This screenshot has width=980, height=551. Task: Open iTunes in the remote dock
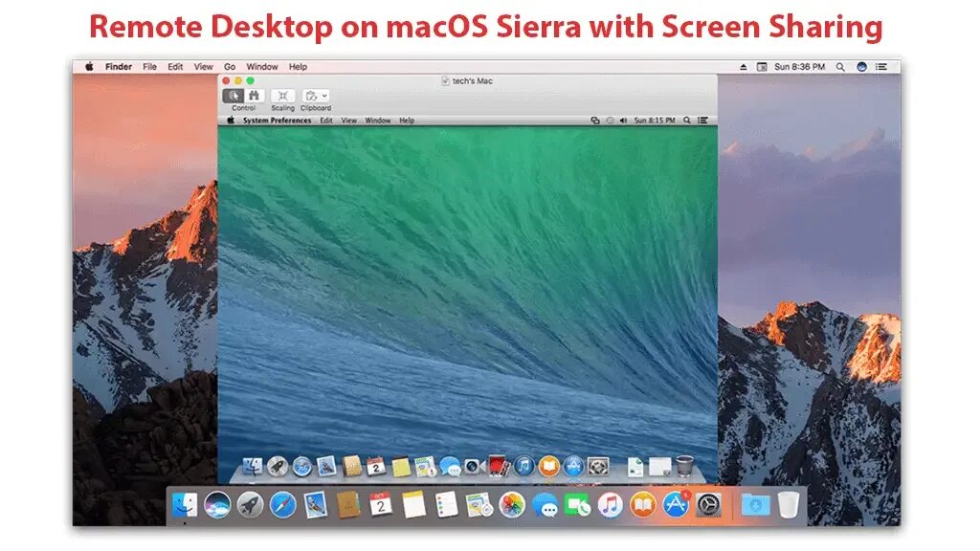pyautogui.click(x=523, y=466)
